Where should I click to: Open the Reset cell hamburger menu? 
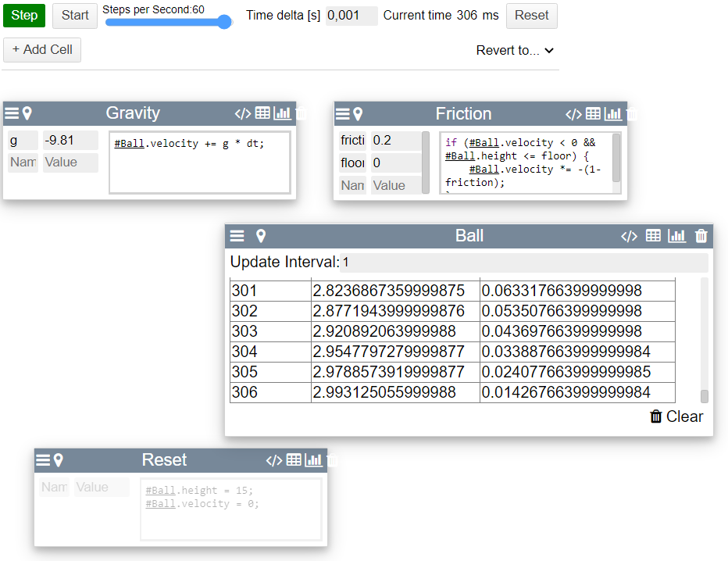coord(43,460)
